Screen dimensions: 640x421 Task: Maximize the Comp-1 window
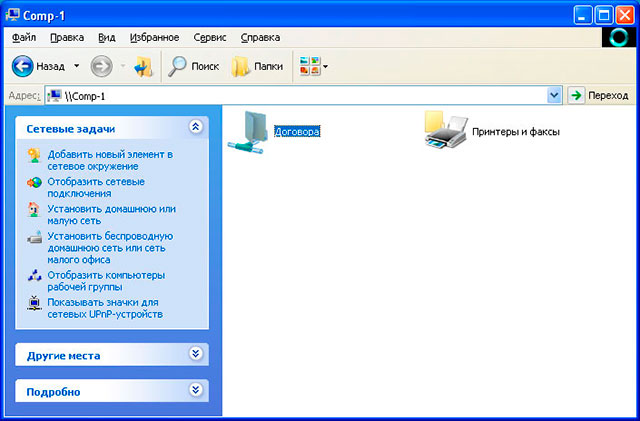tap(604, 16)
